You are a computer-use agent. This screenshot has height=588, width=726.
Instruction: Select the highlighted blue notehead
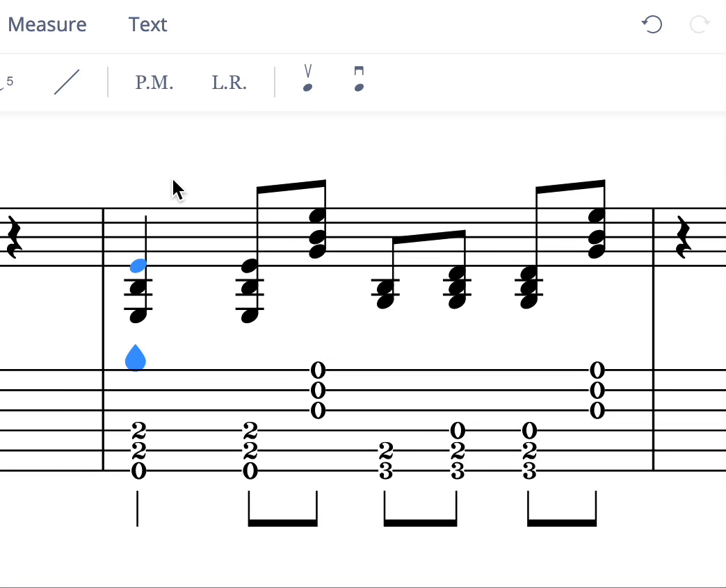(138, 266)
